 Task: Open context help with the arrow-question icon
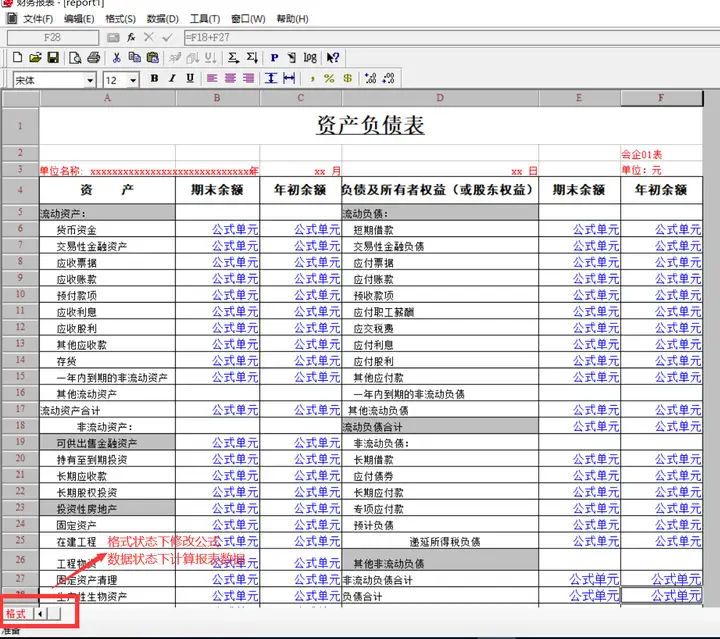(333, 57)
